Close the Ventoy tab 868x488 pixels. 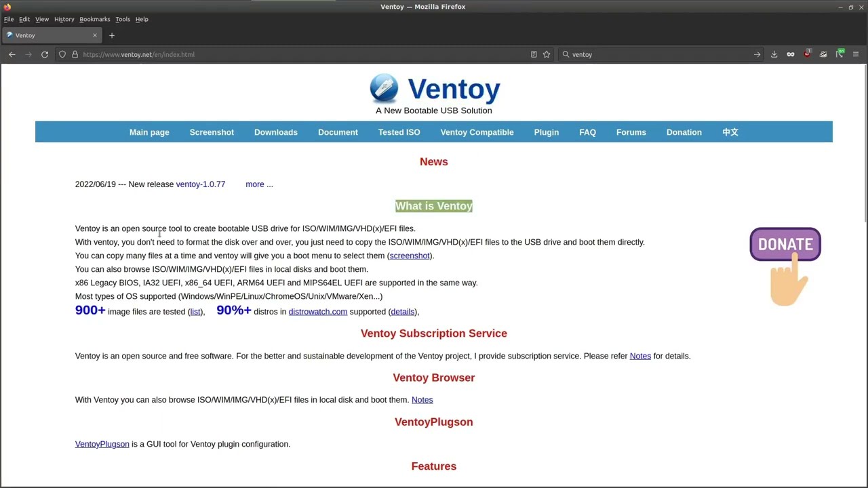pos(95,35)
